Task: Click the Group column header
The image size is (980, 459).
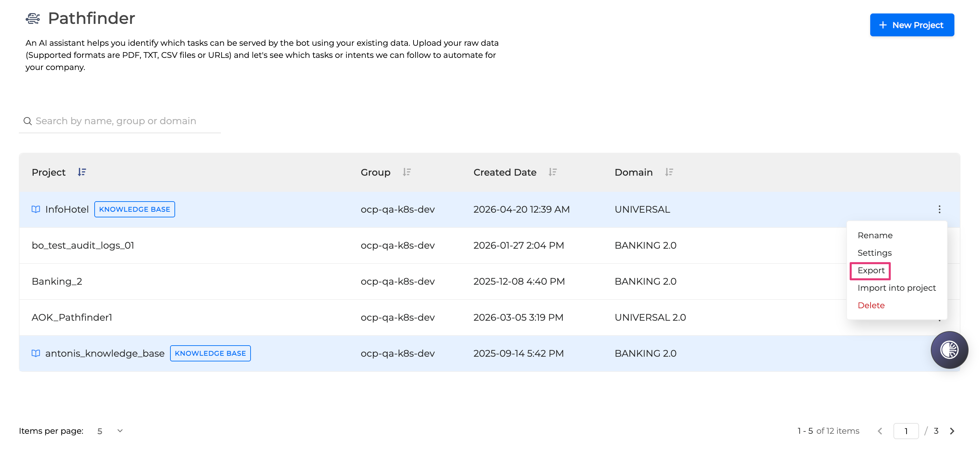Action: [x=375, y=172]
